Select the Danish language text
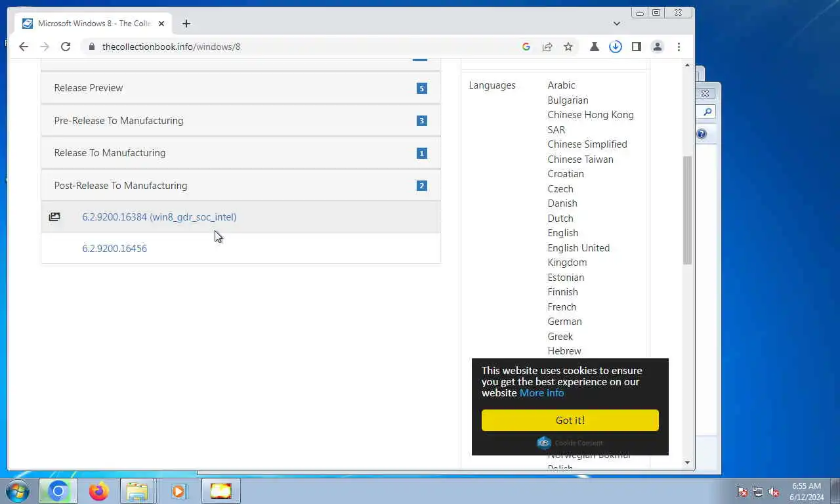The width and height of the screenshot is (840, 504). pyautogui.click(x=562, y=203)
